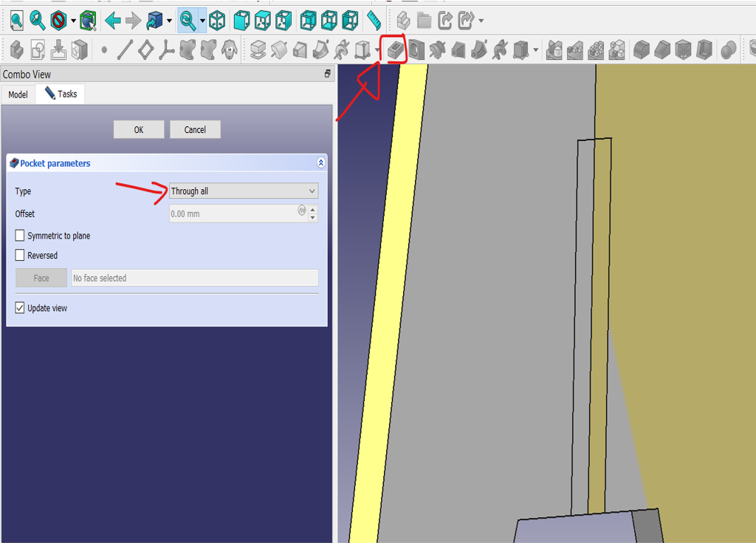Set the Right view cube
Image resolution: width=756 pixels, height=543 pixels.
283,21
